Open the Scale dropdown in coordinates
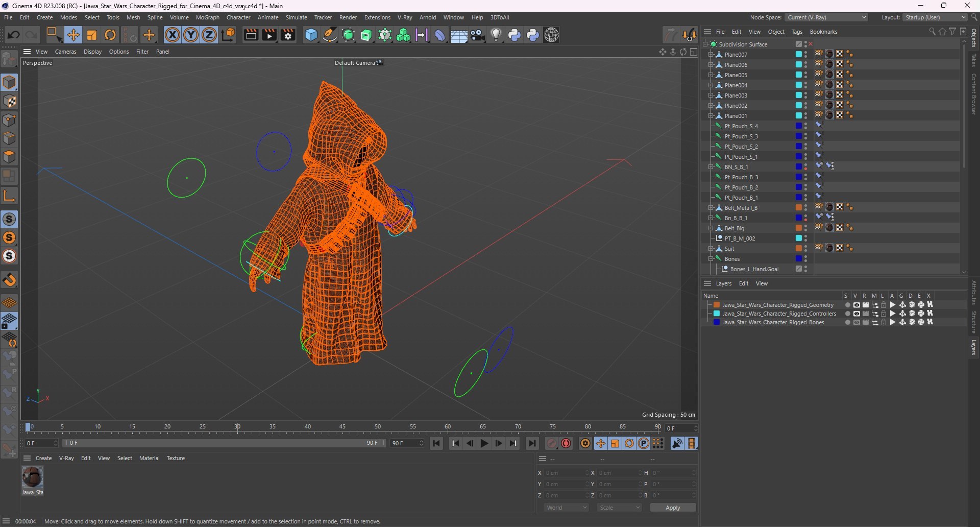Screen dimensions: 980x527 click(x=619, y=508)
